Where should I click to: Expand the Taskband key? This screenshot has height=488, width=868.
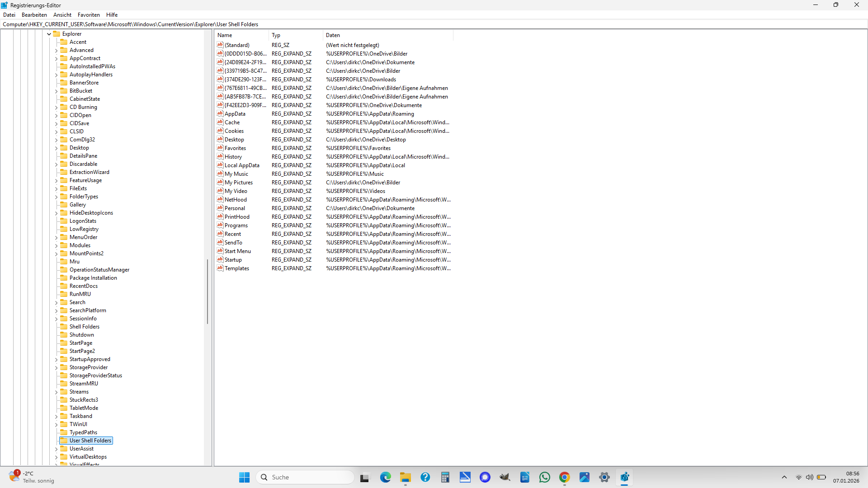click(x=57, y=416)
